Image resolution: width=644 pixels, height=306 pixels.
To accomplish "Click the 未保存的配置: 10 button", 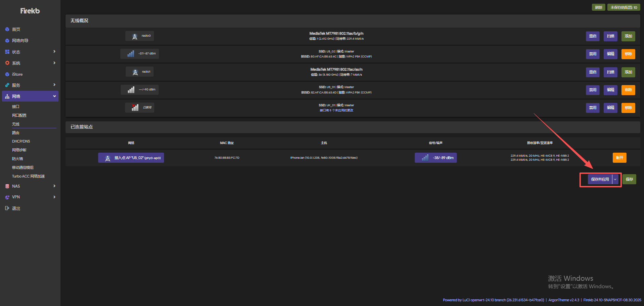I will 623,7.
